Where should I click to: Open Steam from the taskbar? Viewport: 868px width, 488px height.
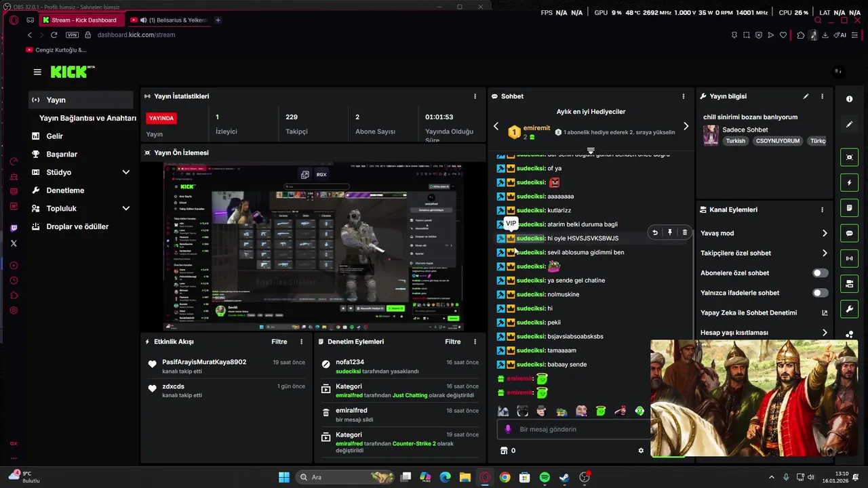click(x=564, y=477)
